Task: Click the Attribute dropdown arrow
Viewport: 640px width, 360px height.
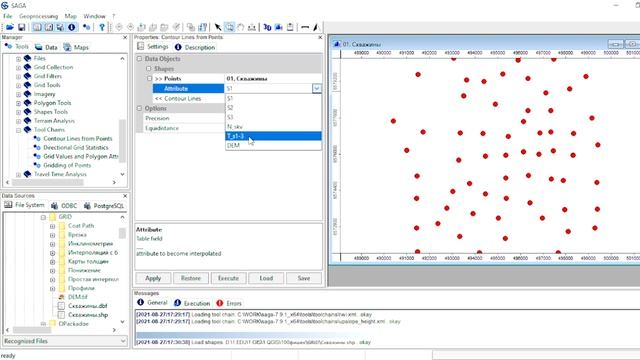Action: pyautogui.click(x=317, y=88)
